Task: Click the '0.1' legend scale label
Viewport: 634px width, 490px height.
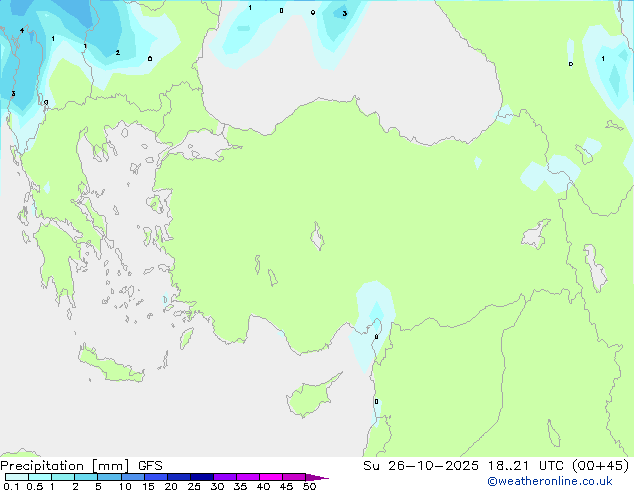Action: [x=11, y=486]
